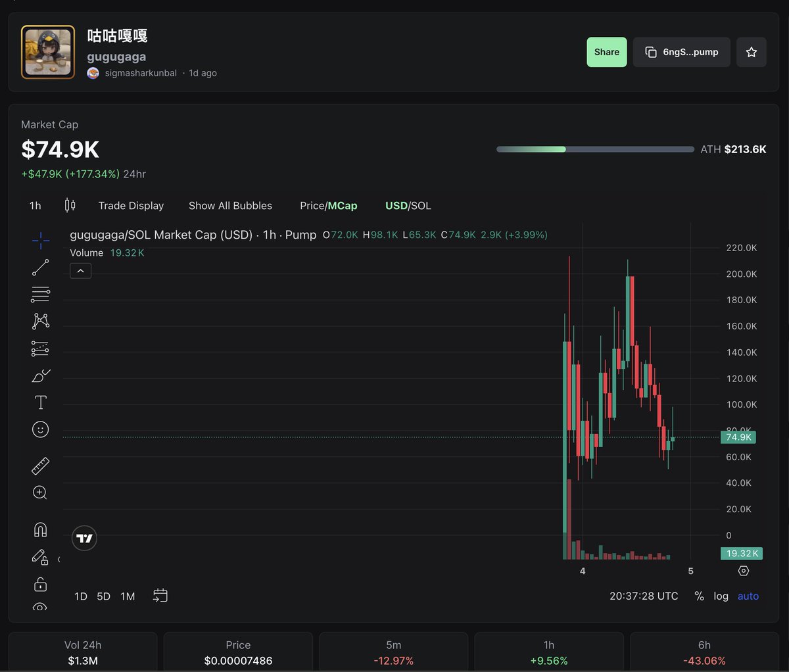Open the emoji icons tool

pyautogui.click(x=41, y=429)
